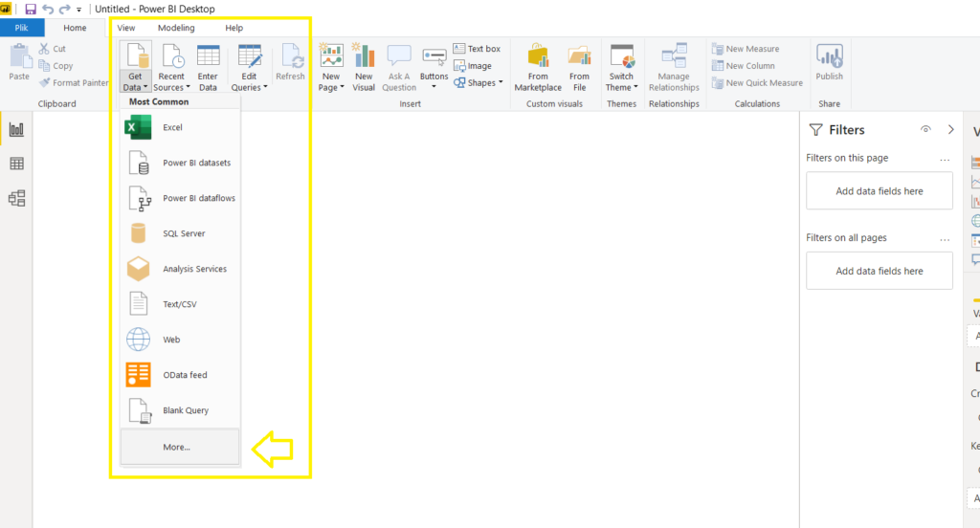Select the Format Painter tool

[74, 82]
